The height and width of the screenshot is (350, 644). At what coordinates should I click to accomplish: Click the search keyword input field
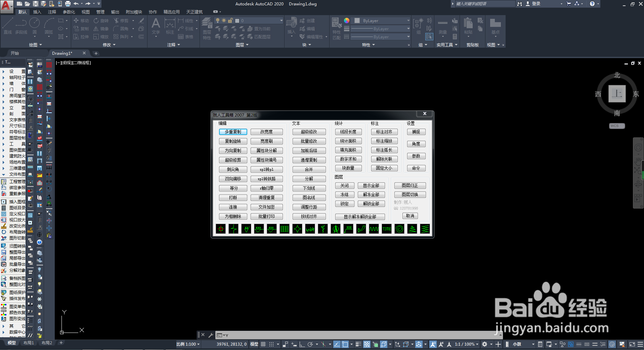tap(484, 4)
